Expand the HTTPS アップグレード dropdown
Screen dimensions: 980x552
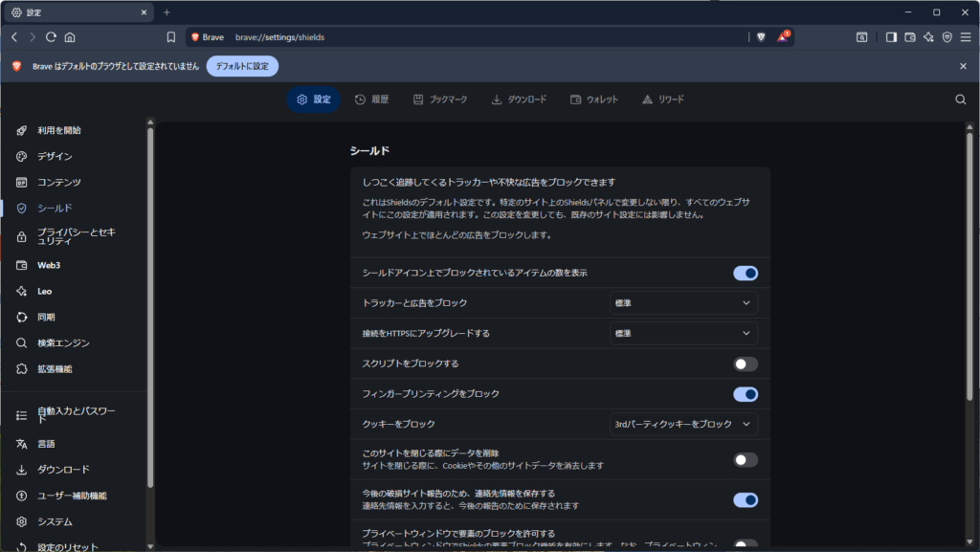pos(683,333)
